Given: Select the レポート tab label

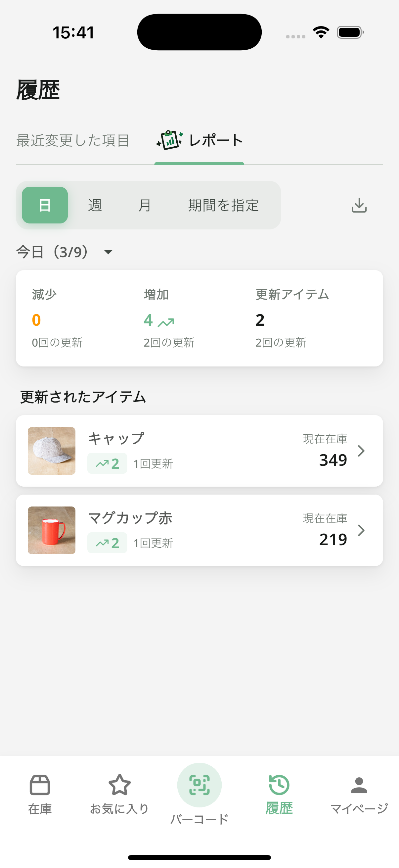Looking at the screenshot, I should coord(216,140).
